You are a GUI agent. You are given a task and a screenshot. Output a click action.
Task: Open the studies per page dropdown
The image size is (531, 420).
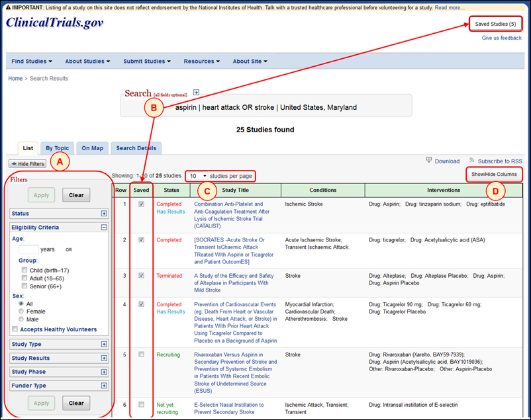pos(198,176)
